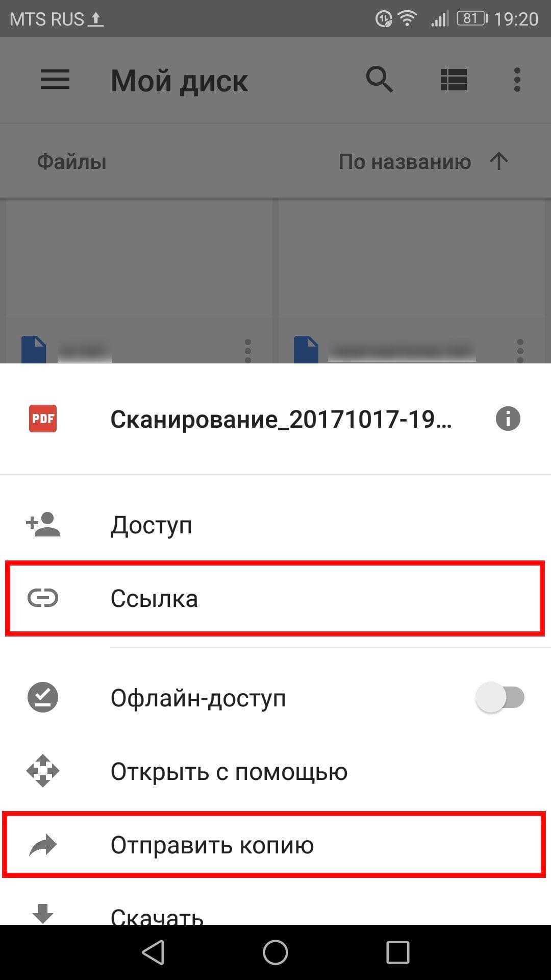Screen dimensions: 551x980
Task: Open the hamburger navigation menu
Action: (x=55, y=80)
